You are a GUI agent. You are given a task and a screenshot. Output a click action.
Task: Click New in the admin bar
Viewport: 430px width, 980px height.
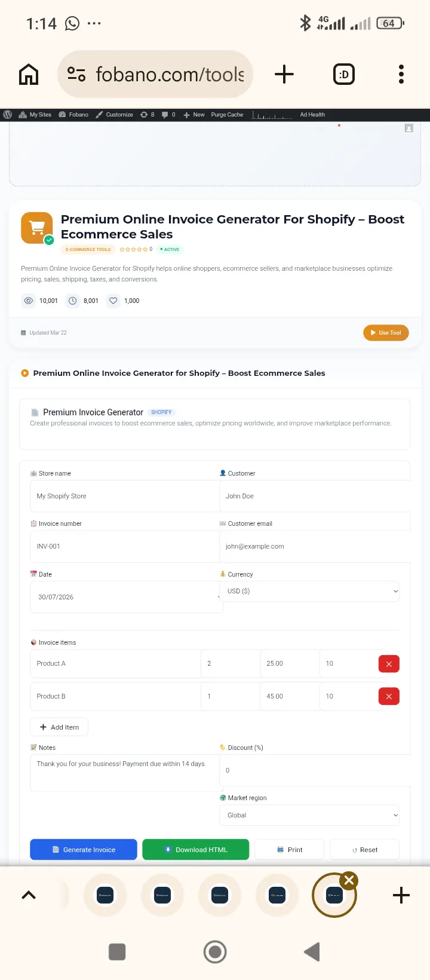click(194, 115)
